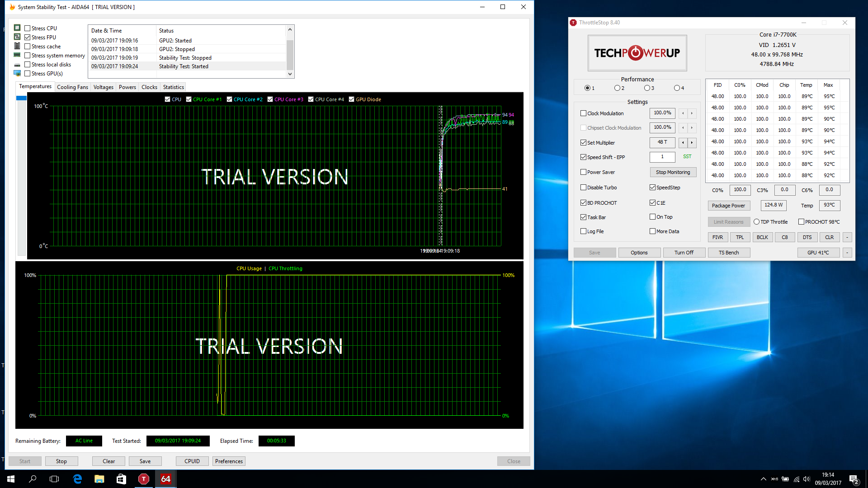Viewport: 868px width, 488px height.
Task: Click the minus button beside CLR
Action: pyautogui.click(x=847, y=237)
